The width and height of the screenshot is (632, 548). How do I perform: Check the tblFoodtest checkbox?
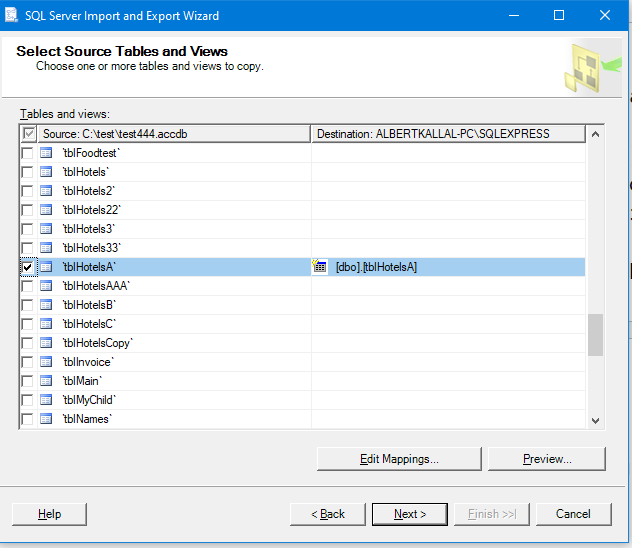click(27, 153)
